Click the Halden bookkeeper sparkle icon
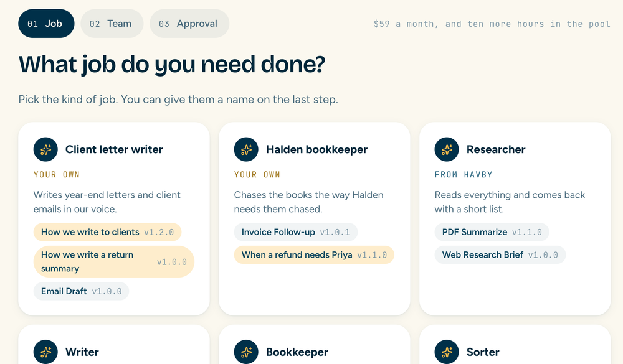Image resolution: width=623 pixels, height=364 pixels. tap(246, 150)
